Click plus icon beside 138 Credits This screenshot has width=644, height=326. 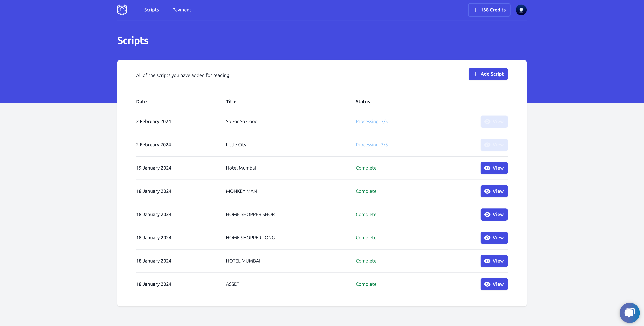[475, 10]
